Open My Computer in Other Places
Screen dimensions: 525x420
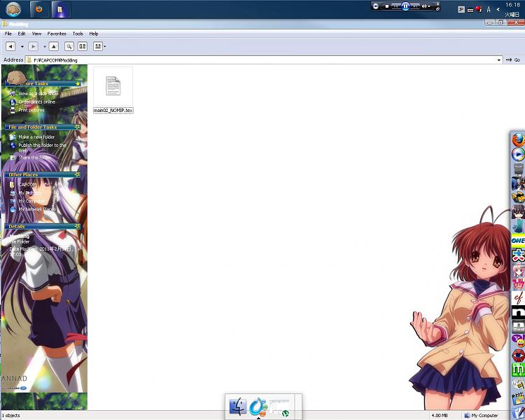[x=31, y=201]
